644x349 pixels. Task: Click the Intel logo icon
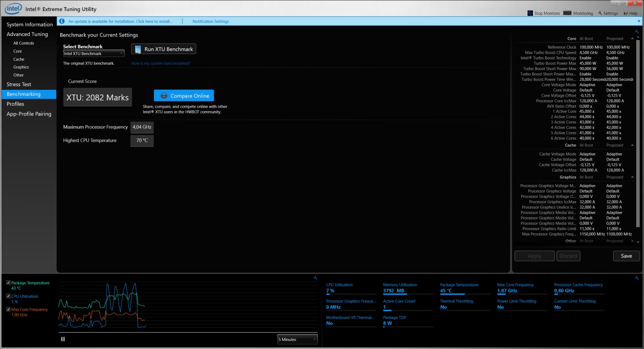13,9
